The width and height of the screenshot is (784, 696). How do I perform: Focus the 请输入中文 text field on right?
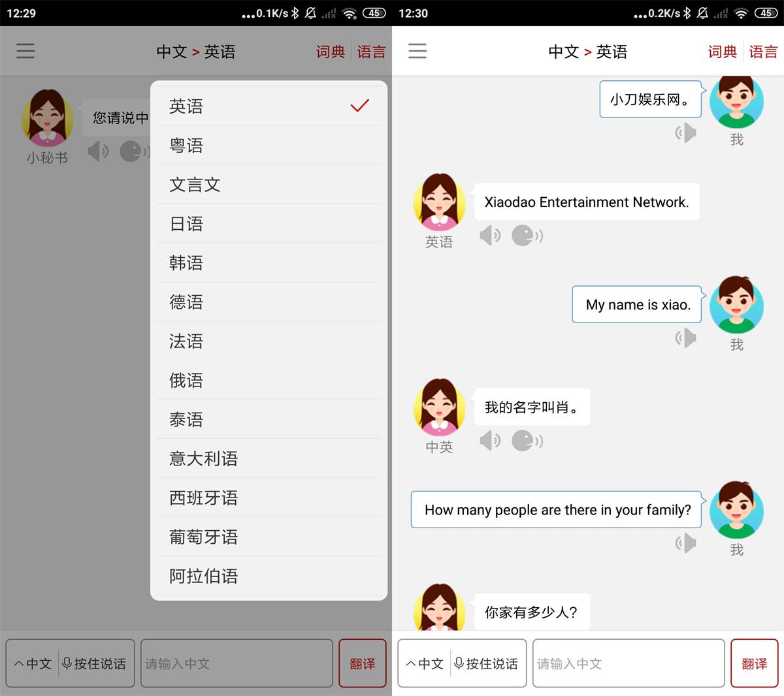pyautogui.click(x=628, y=663)
